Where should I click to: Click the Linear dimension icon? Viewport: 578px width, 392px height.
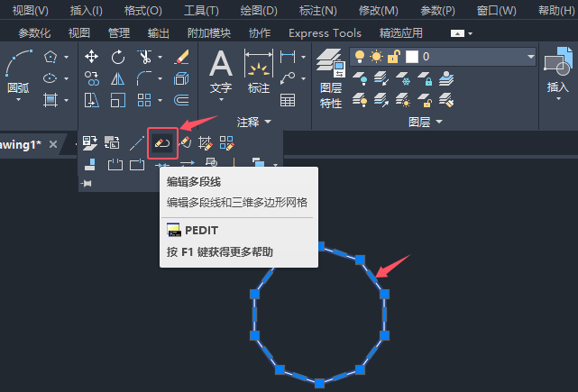(288, 57)
